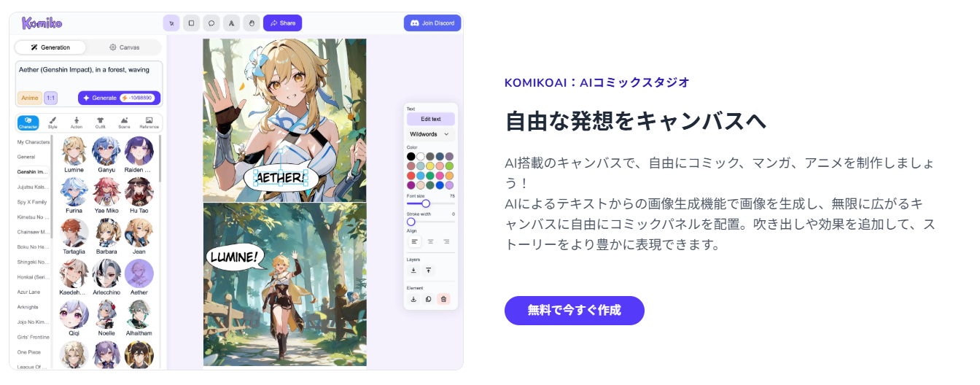This screenshot has width=980, height=385.
Task: Bring layer to front with up-arrow icon
Action: (429, 271)
